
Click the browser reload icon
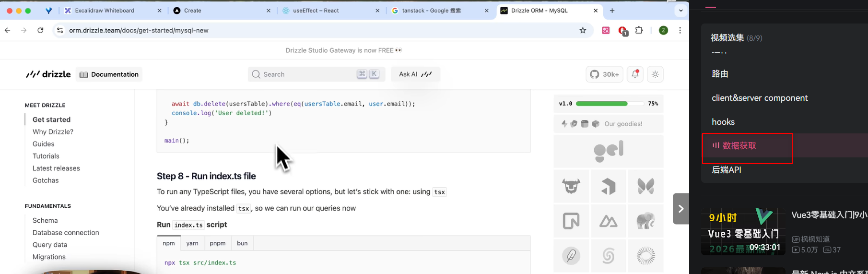click(x=40, y=30)
